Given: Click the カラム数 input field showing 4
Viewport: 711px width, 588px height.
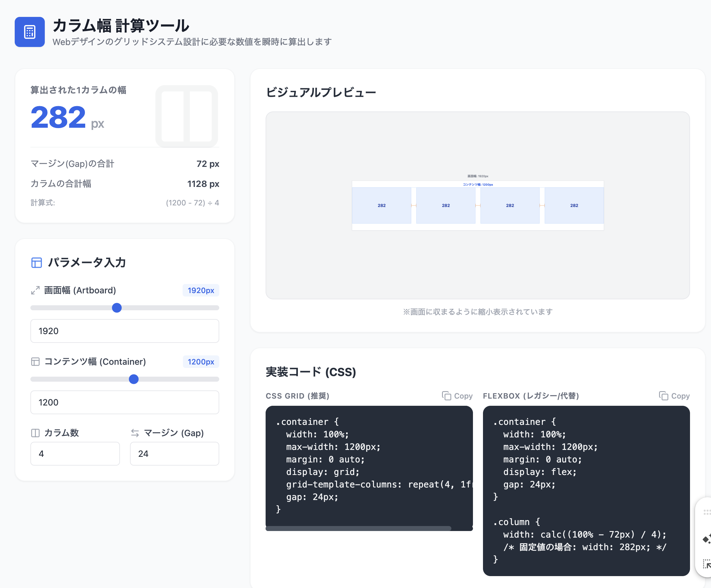Looking at the screenshot, I should [75, 454].
